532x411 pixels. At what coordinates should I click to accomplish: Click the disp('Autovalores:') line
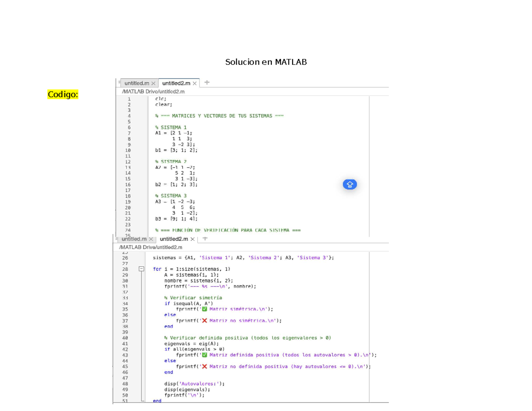tap(195, 384)
